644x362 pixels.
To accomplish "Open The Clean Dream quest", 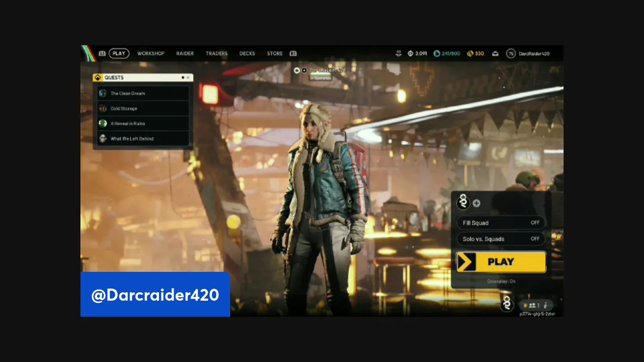I will 143,94.
